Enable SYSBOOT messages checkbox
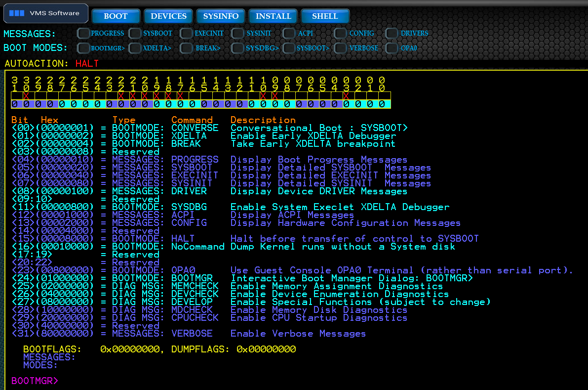 click(x=135, y=34)
